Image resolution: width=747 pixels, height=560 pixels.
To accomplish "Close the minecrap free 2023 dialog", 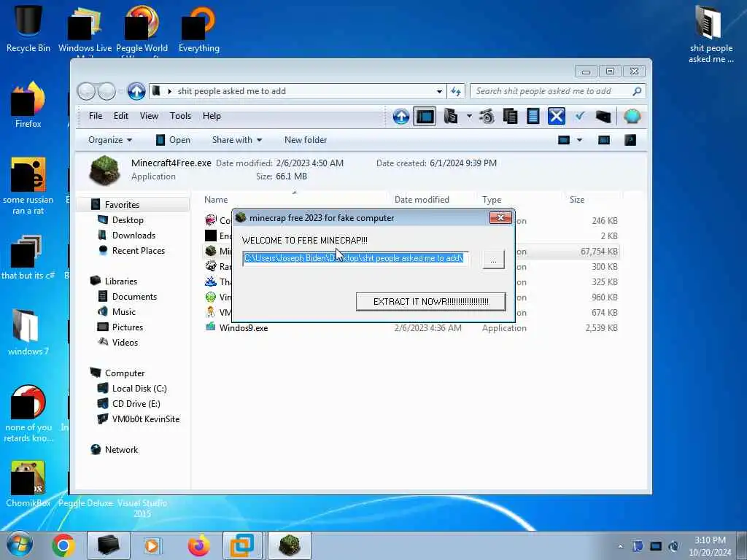I will click(500, 217).
